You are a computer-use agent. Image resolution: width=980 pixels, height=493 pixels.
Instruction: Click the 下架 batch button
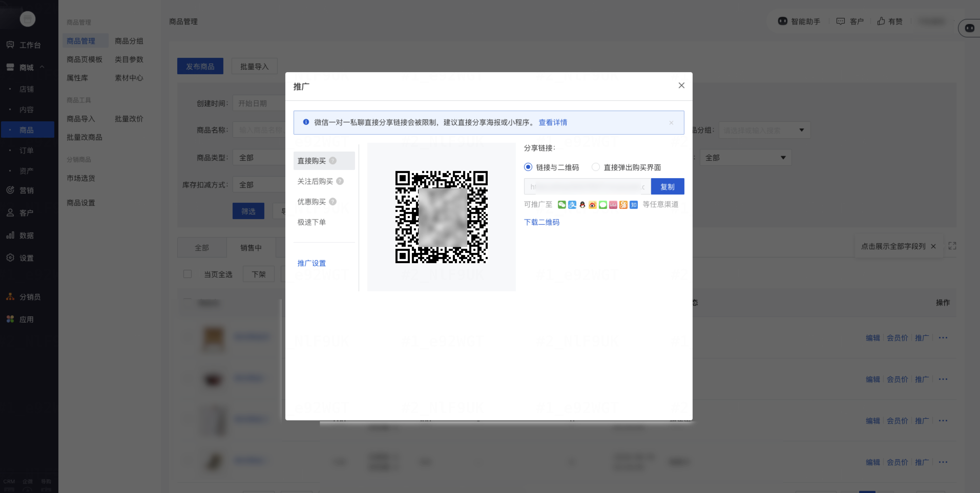coord(259,274)
